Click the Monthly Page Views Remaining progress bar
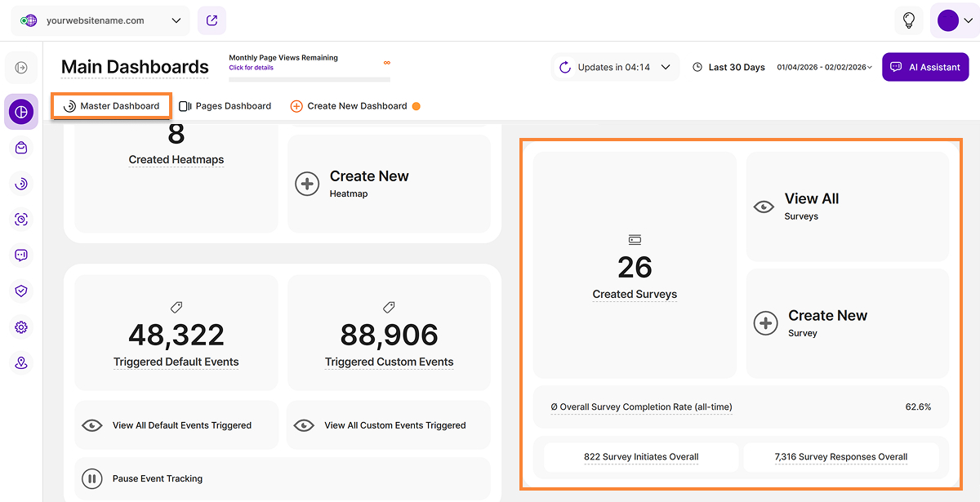Viewport: 980px width, 502px height. click(x=309, y=79)
